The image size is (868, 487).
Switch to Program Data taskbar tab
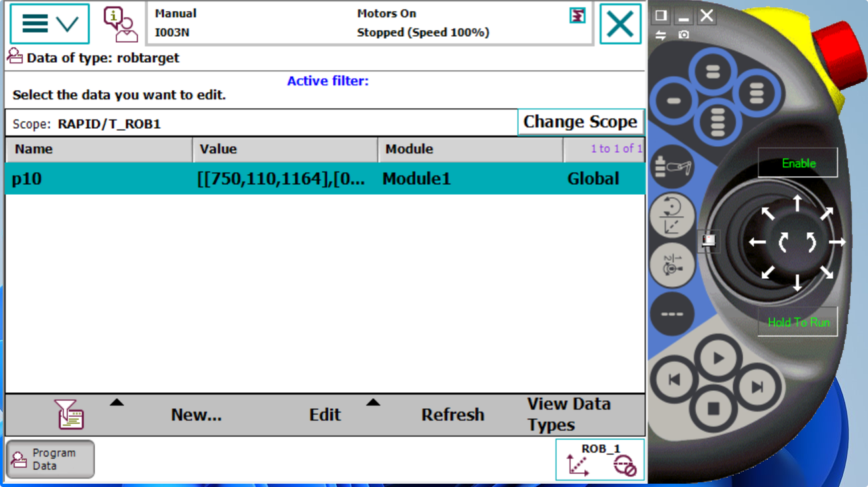pyautogui.click(x=50, y=459)
